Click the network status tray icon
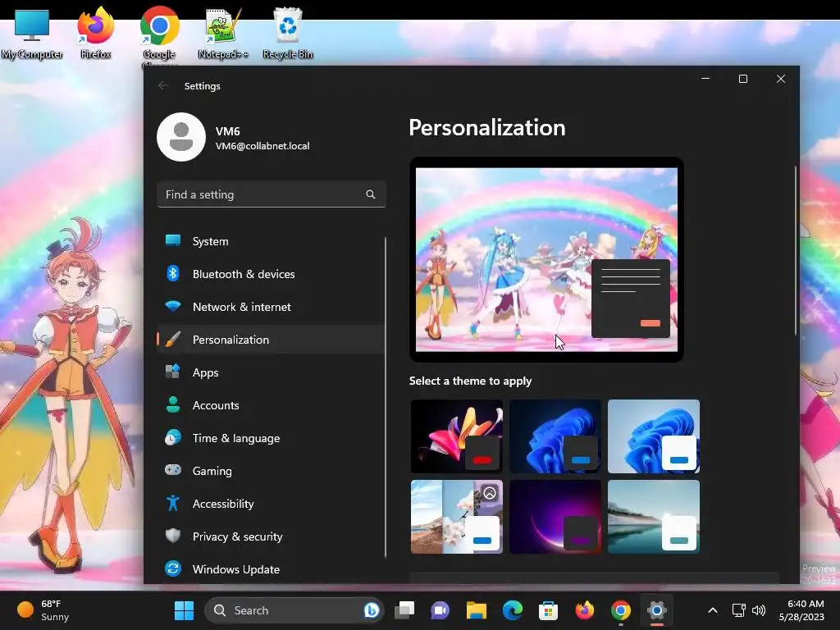The height and width of the screenshot is (630, 840). [739, 610]
